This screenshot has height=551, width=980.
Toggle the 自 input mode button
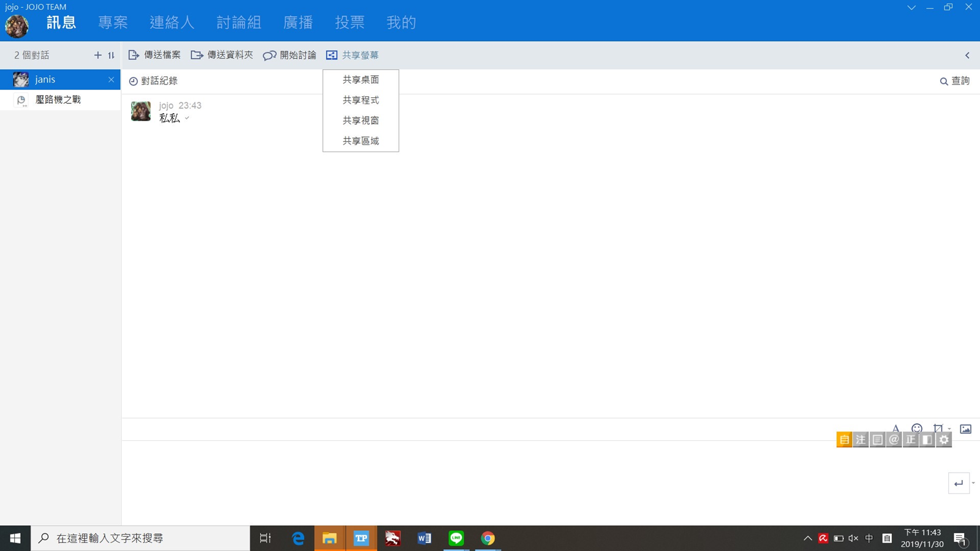(x=844, y=440)
